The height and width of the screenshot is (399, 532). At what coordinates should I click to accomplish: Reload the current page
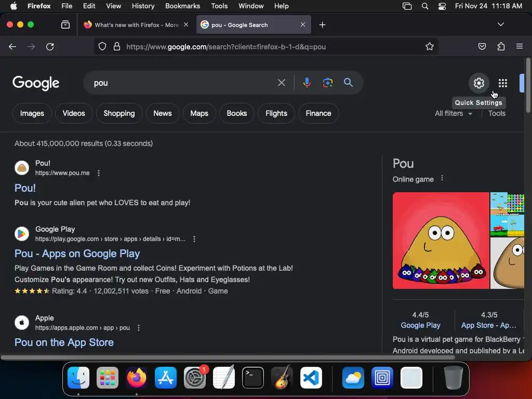[x=50, y=46]
